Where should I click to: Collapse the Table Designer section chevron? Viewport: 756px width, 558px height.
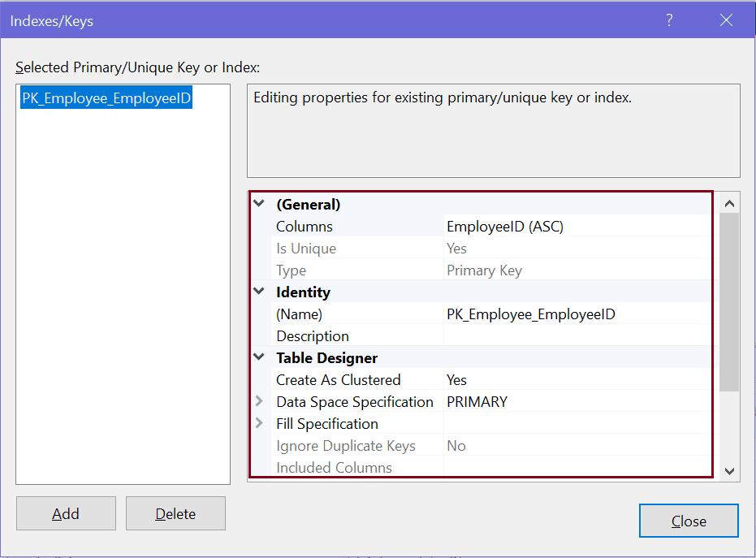click(x=258, y=357)
